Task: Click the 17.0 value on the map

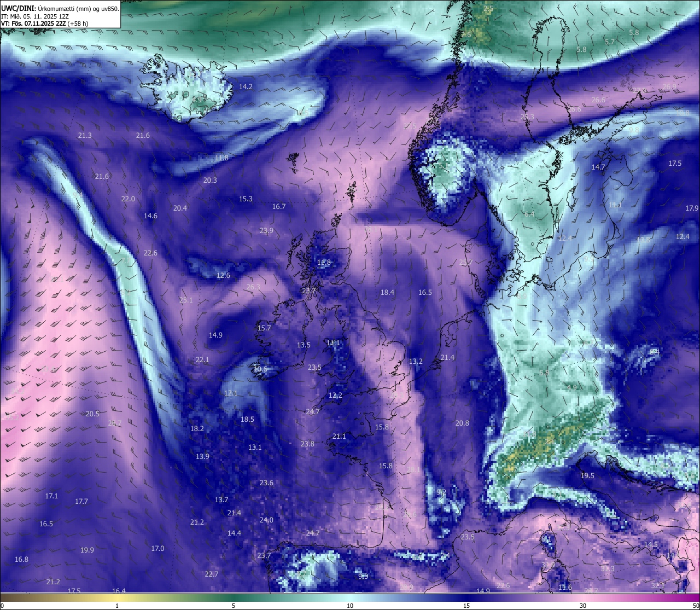Action: pos(157,548)
